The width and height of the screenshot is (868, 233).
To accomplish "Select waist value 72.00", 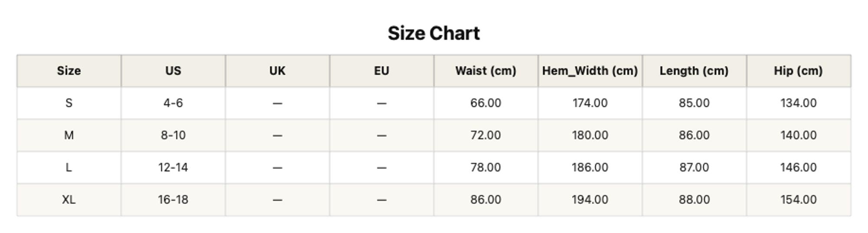I will [x=486, y=135].
